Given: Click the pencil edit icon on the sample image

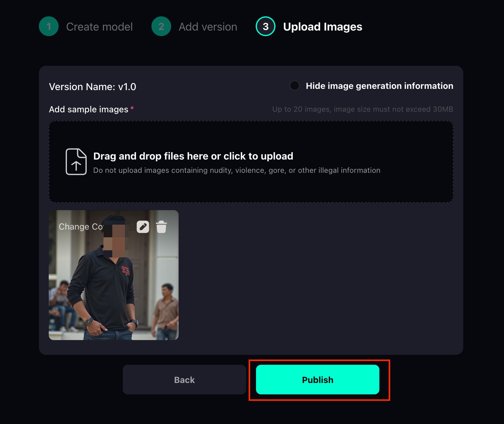Looking at the screenshot, I should click(x=143, y=227).
